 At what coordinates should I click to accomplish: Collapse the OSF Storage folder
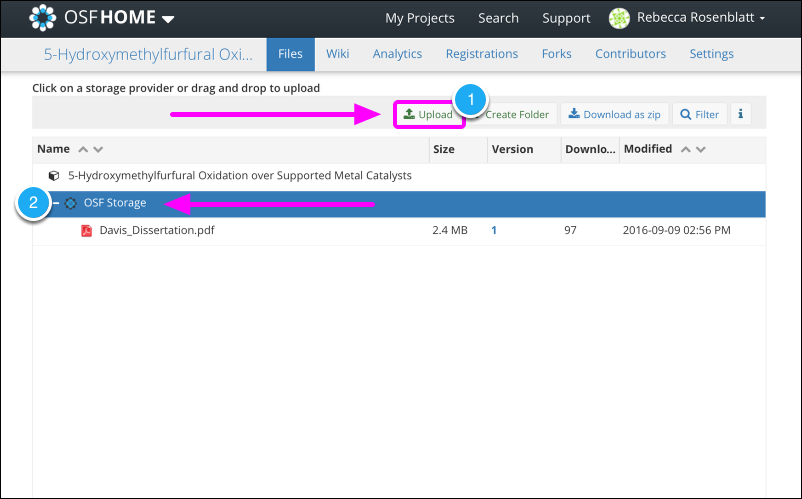tap(56, 203)
